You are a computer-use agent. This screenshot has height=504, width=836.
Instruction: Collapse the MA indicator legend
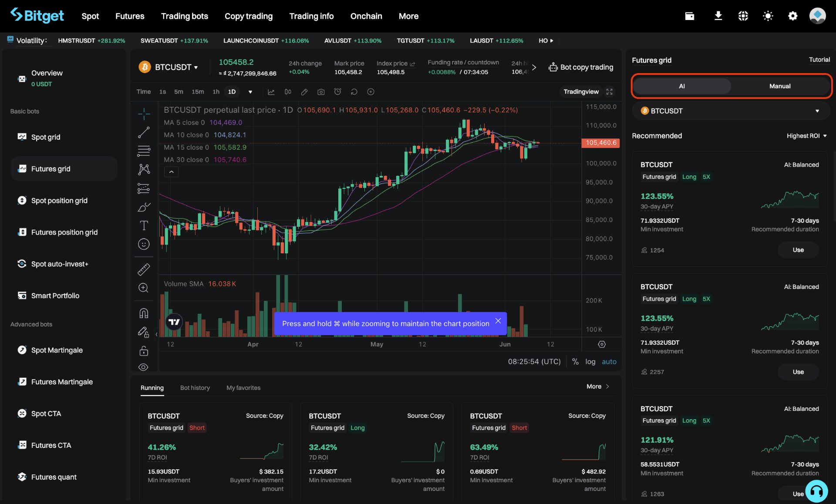coord(172,172)
